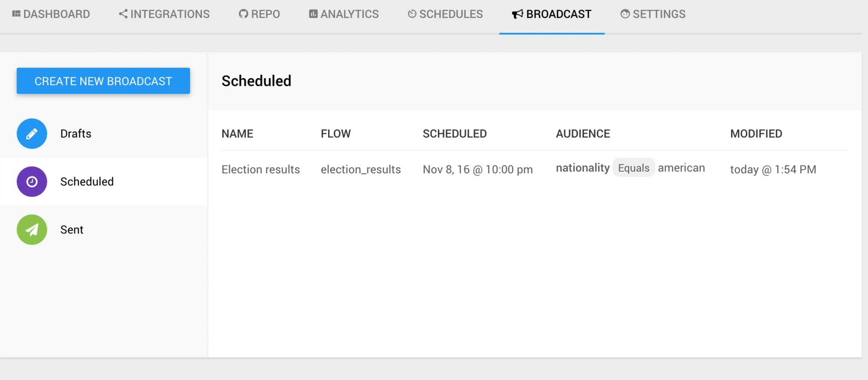Click the Repo GitHub icon
The width and height of the screenshot is (868, 380).
[243, 14]
